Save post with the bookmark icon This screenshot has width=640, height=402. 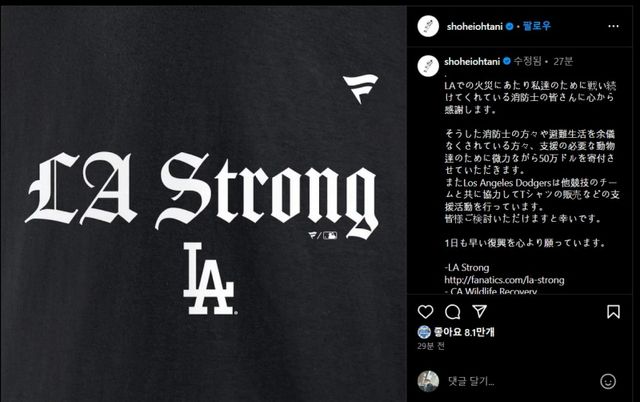[x=613, y=312]
